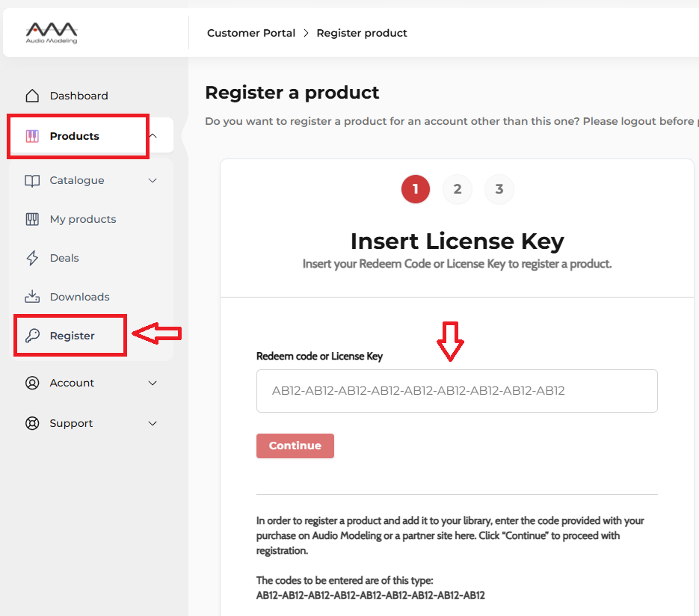The image size is (699, 616).
Task: Go to Customer Portal breadcrumb link
Action: click(x=251, y=33)
